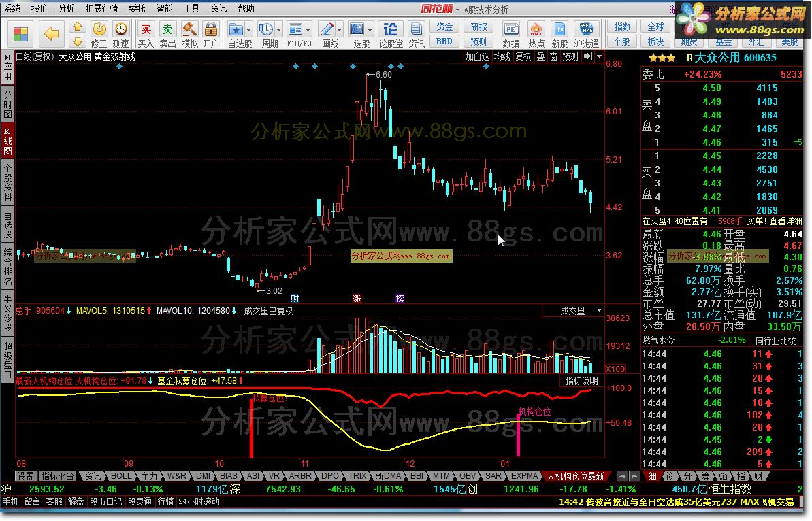This screenshot has width=812, height=521.
Task: Click the 资金 funds button
Action: 444,27
